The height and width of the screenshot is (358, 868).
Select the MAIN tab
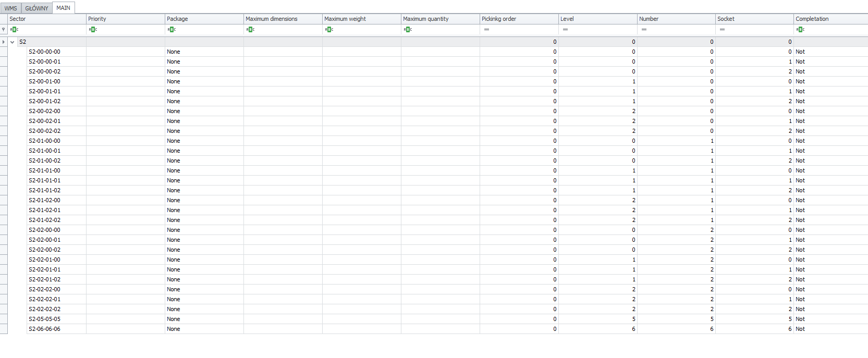point(64,8)
